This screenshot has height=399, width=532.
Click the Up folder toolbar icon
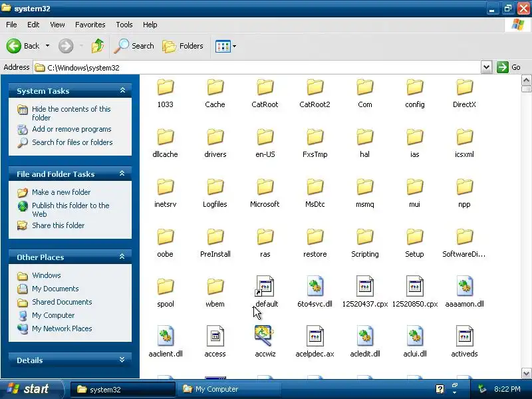coord(98,46)
